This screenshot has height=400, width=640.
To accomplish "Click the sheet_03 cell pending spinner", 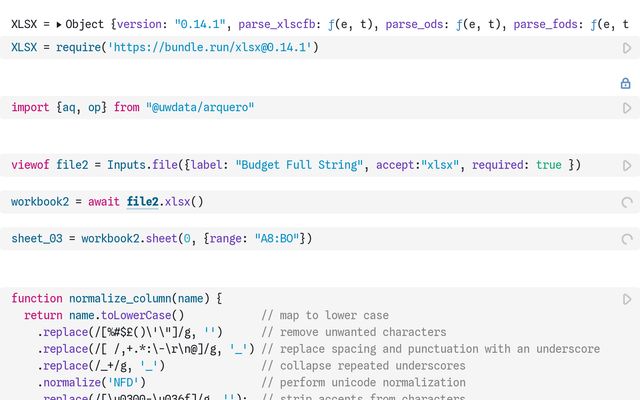I will (627, 239).
